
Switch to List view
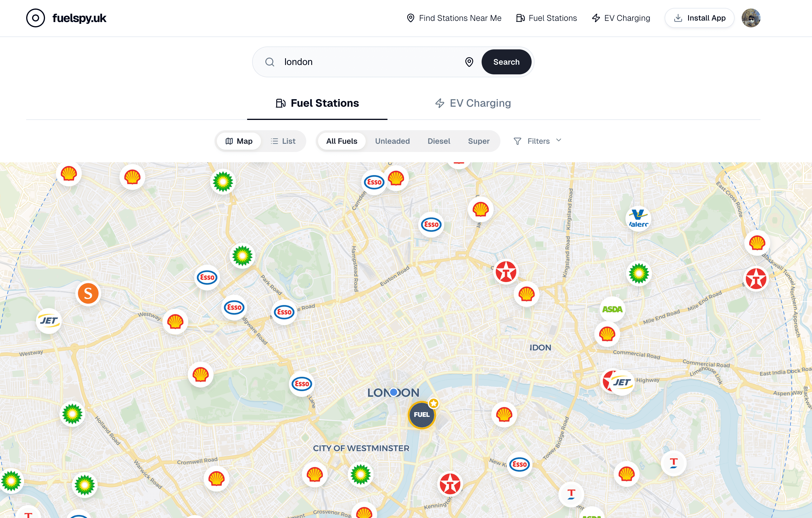coord(283,141)
